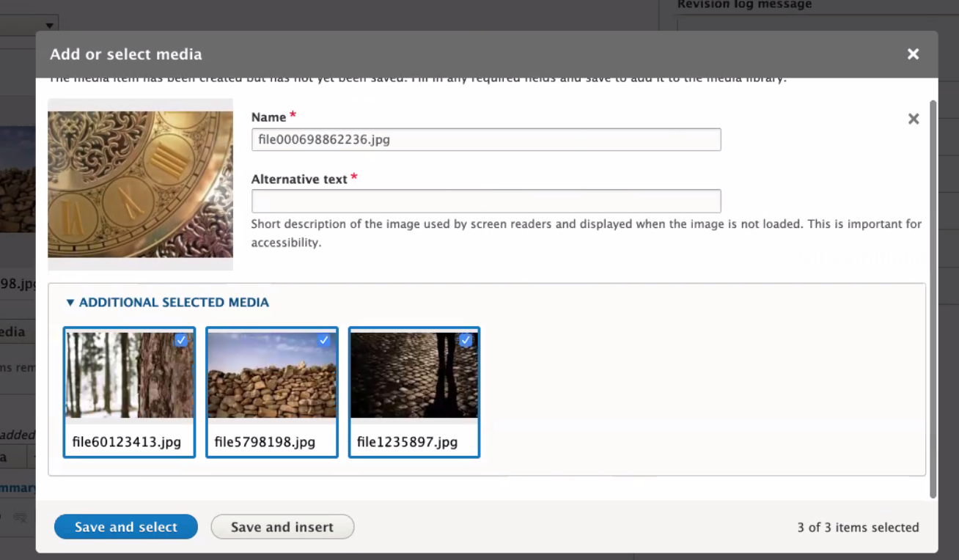Screen dimensions: 959x560
Task: Click the required-field asterisk beside Name
Action: 293,114
